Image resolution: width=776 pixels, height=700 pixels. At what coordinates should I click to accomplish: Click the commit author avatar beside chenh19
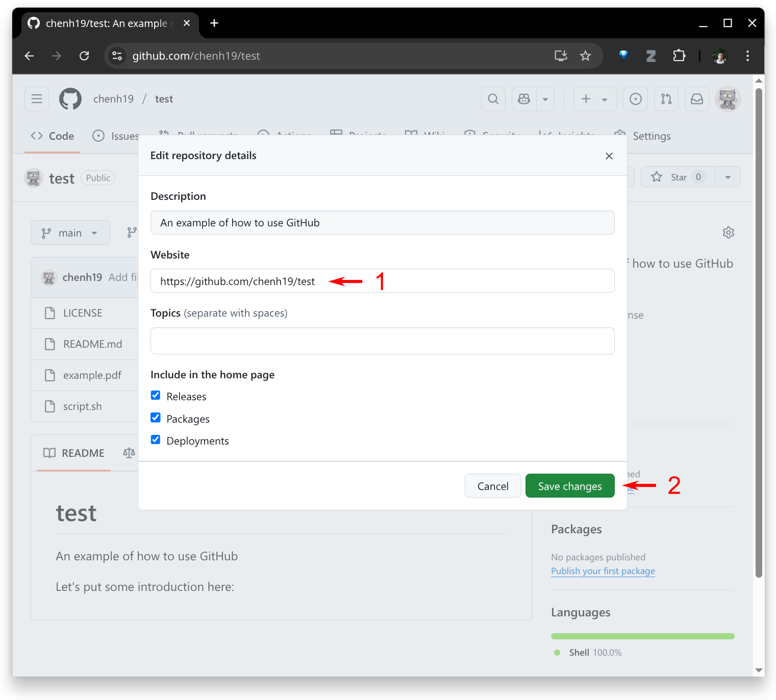(x=49, y=277)
